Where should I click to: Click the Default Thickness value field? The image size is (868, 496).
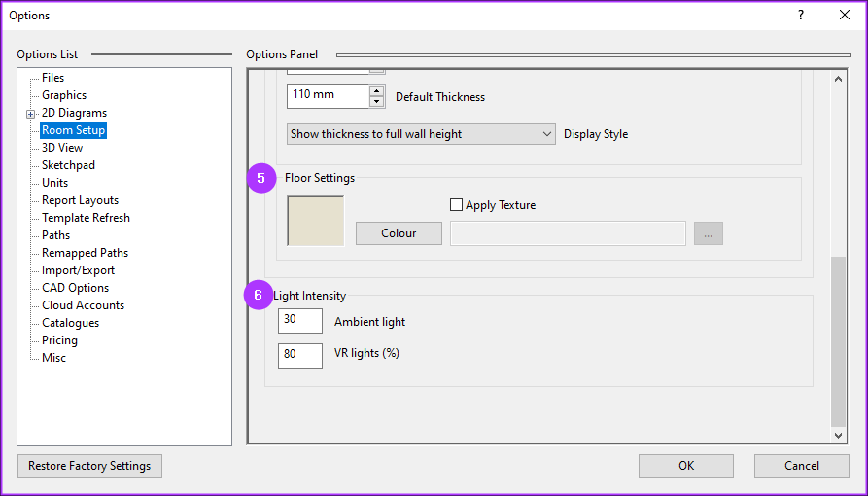[329, 96]
